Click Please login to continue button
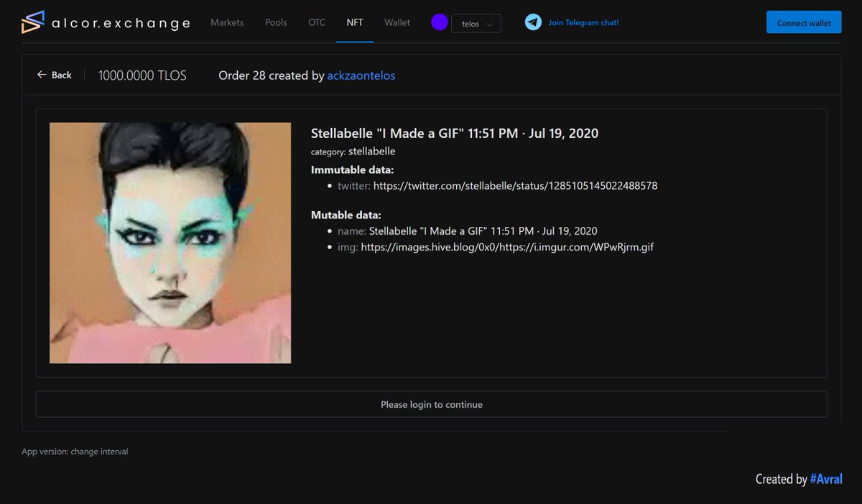This screenshot has width=862, height=504. tap(432, 404)
